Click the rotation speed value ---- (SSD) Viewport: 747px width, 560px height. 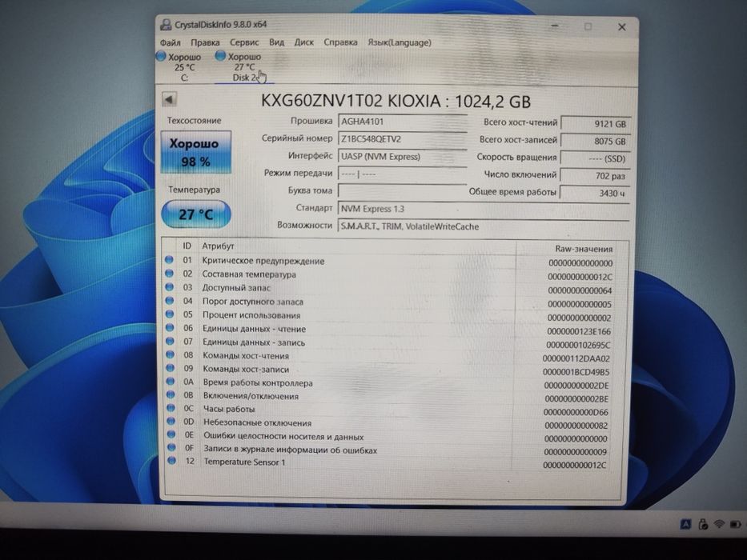(x=596, y=158)
